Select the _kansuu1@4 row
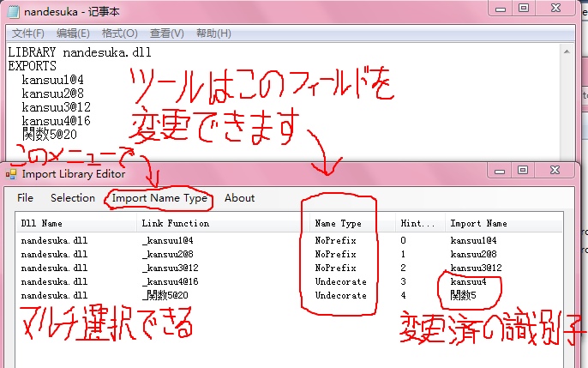 tap(289, 240)
